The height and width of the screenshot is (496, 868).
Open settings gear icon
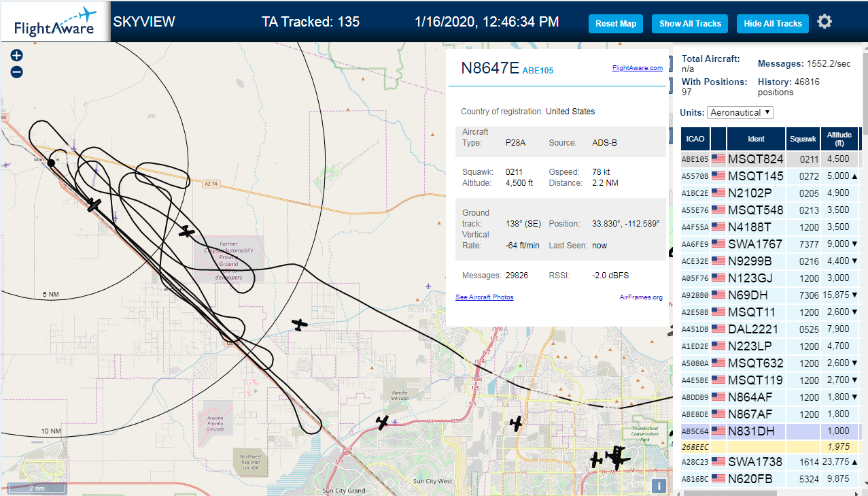(x=824, y=22)
